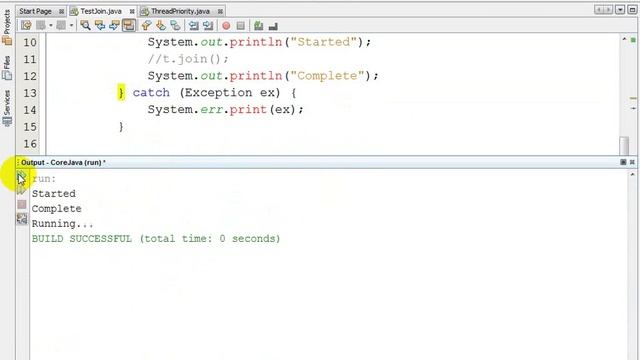Close the ThreadPriority.java tab
Screen dimensions: 640x360
click(x=220, y=11)
